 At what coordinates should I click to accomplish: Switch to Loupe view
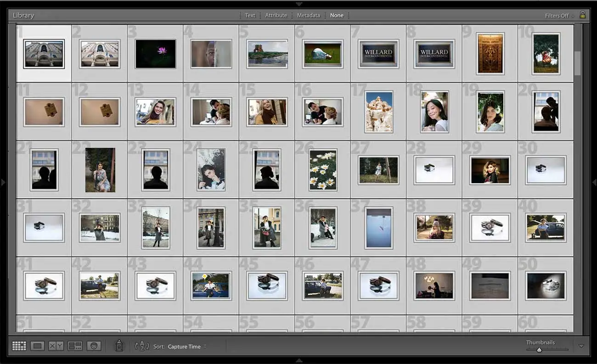37,346
